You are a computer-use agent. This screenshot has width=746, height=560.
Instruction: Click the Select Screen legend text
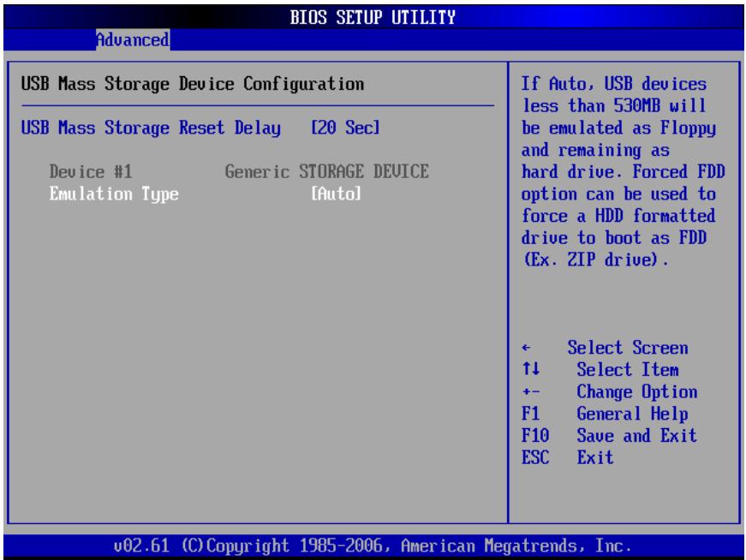click(x=628, y=348)
